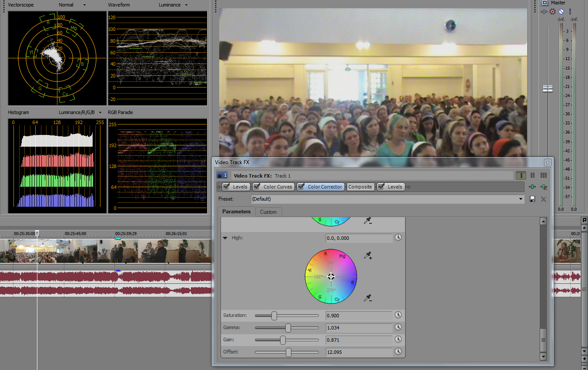Viewport: 588px width, 370px height.
Task: Click the Saturation value field 0.900
Action: pos(359,315)
